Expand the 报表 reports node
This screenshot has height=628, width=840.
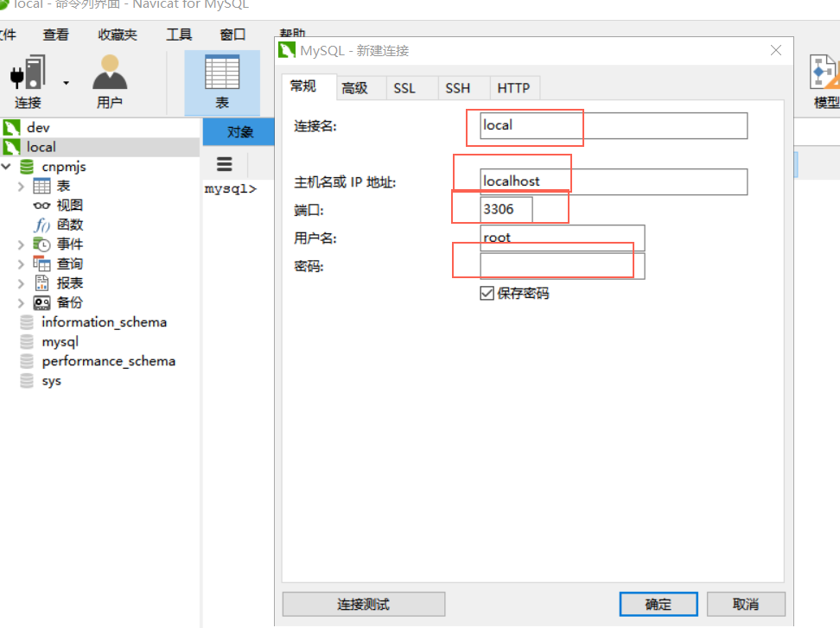[21, 283]
